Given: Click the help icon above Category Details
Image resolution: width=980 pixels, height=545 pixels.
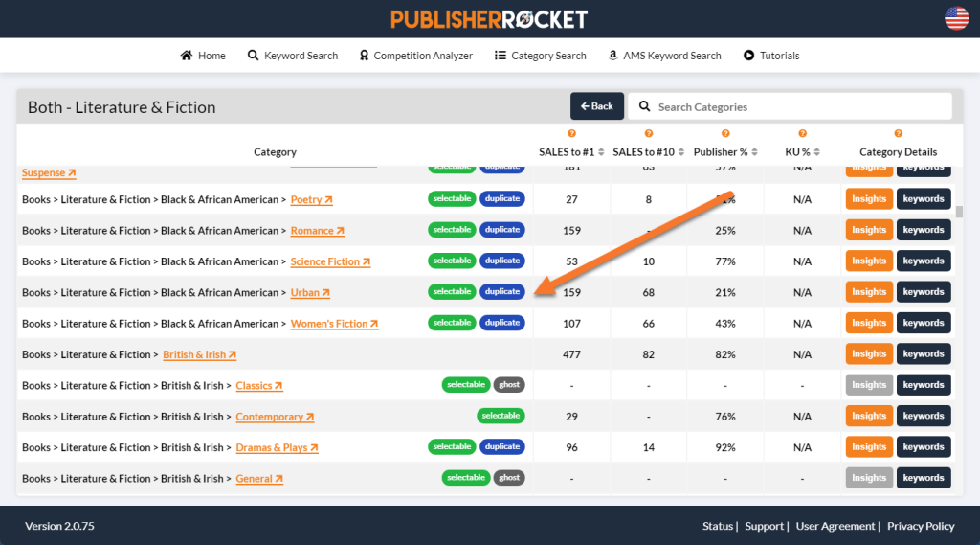Looking at the screenshot, I should pyautogui.click(x=898, y=134).
